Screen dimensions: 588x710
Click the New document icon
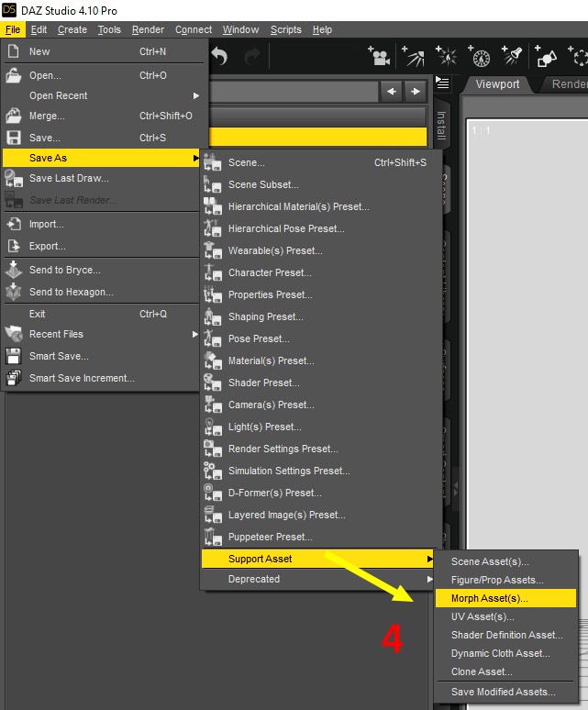pos(14,51)
